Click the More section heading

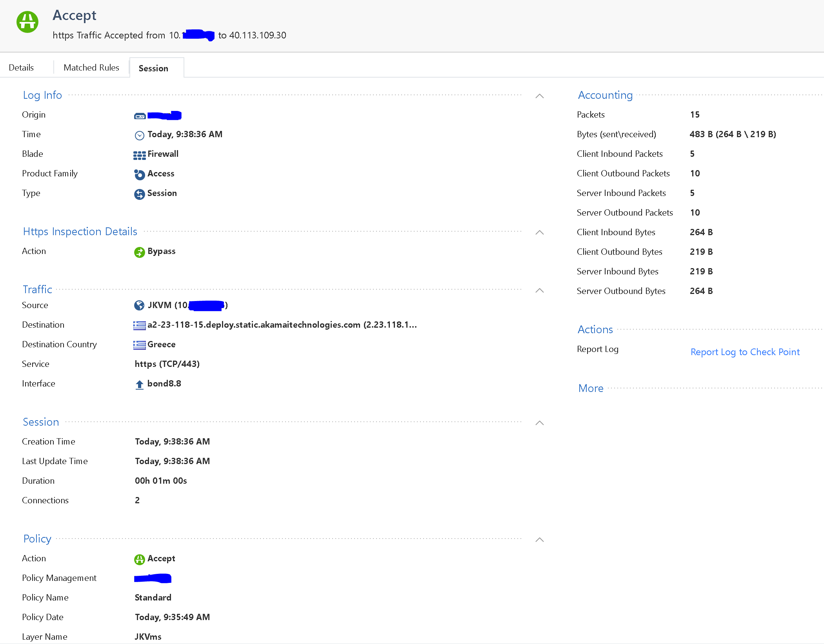tap(591, 388)
